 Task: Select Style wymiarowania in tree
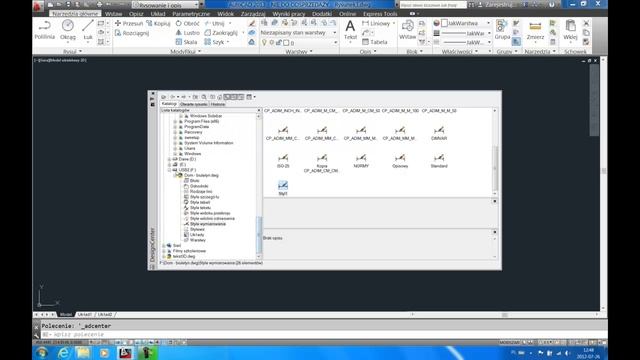point(207,224)
